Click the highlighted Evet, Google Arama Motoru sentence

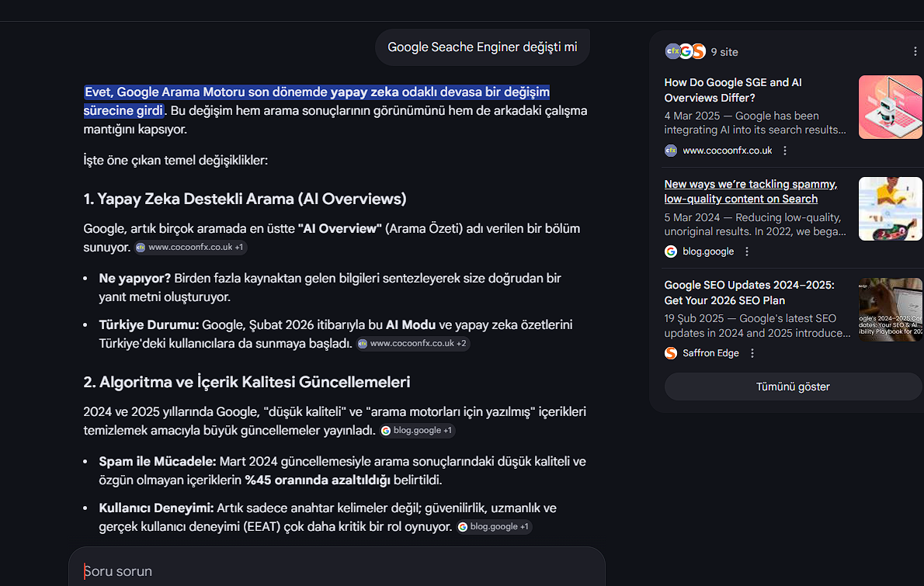point(317,101)
